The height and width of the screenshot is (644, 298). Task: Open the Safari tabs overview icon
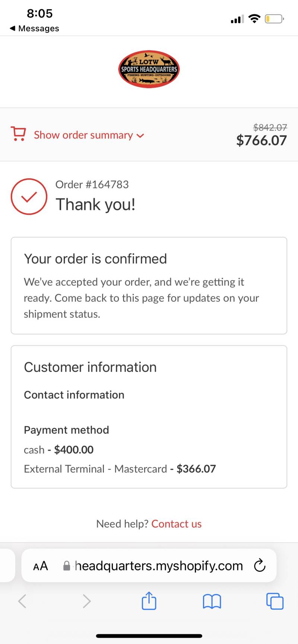[x=275, y=601]
